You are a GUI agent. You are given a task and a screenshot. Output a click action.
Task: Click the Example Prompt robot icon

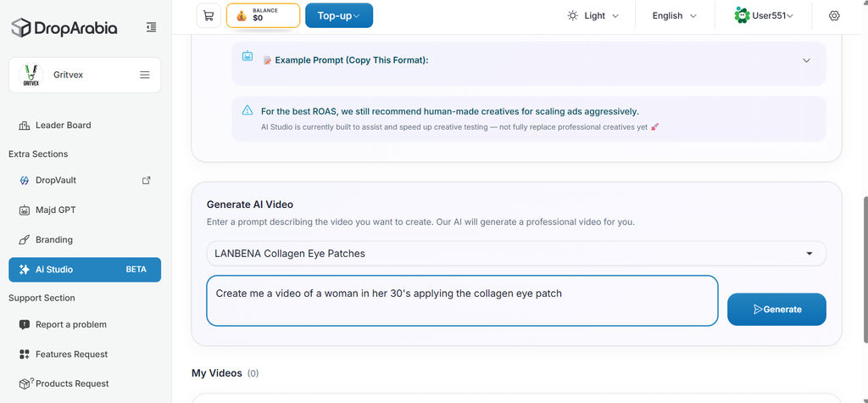coord(248,56)
